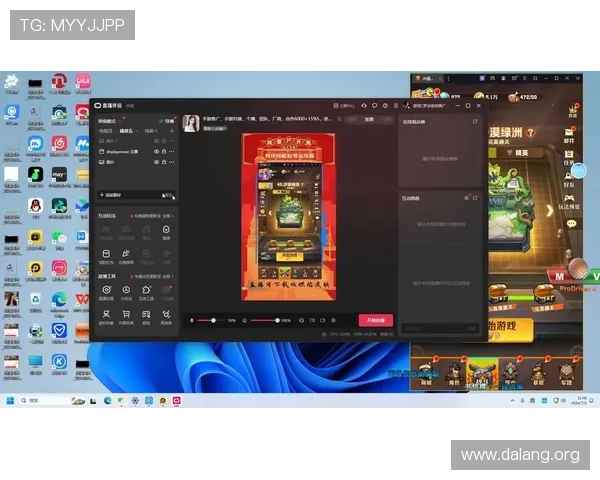Adjust the microphone volume slider
600x480 pixels.
213,320
